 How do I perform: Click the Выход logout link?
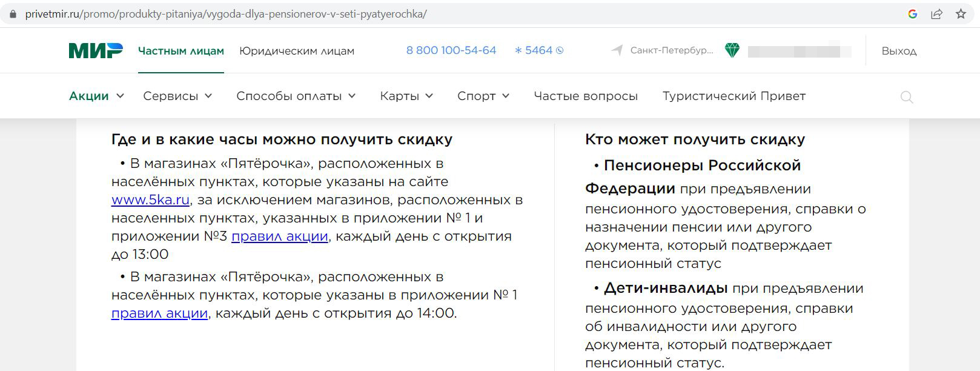pos(899,51)
